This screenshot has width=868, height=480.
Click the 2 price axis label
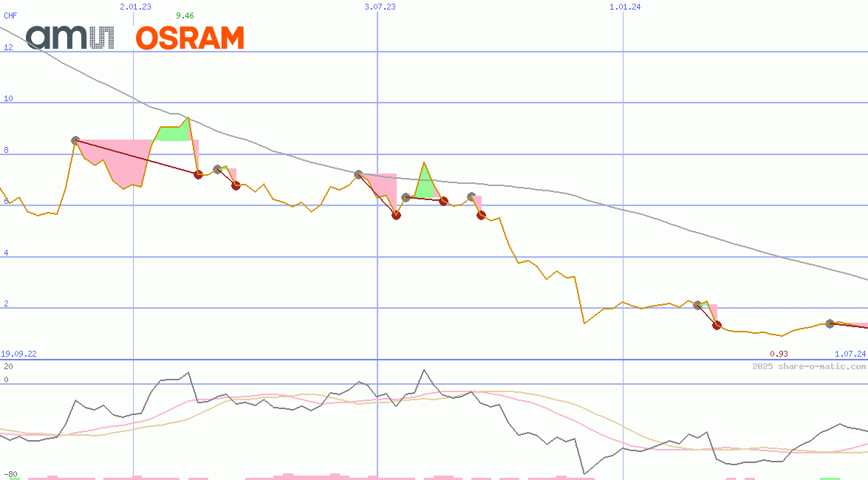click(6, 304)
